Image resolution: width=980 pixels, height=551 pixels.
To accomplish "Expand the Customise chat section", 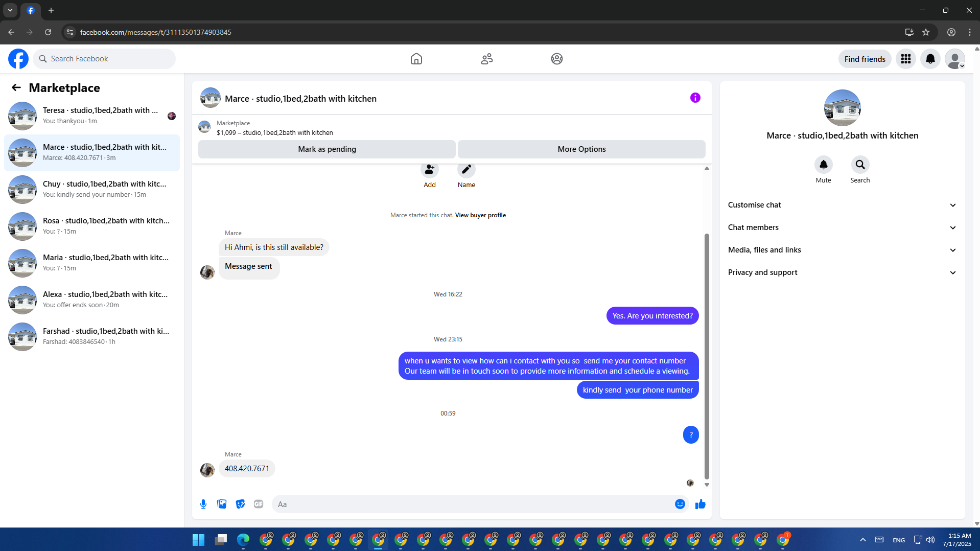I will tap(843, 205).
